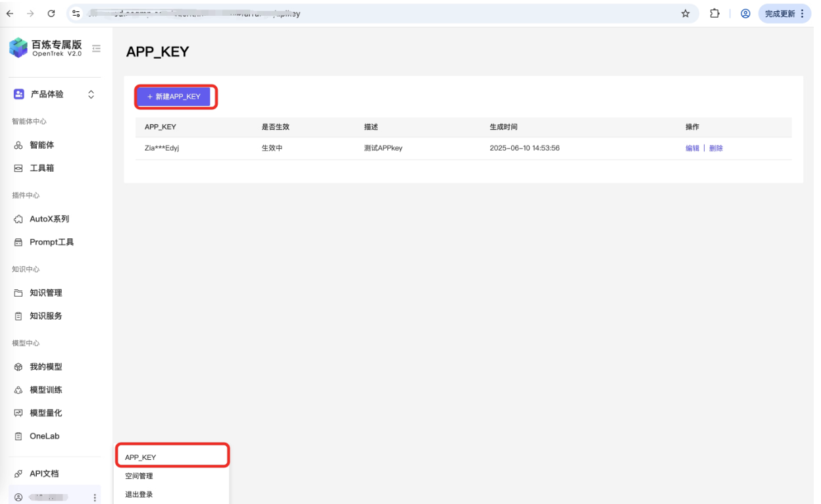Image resolution: width=821 pixels, height=504 pixels.
Task: Click the 2025-06-10 14:53:56 timestamp
Action: (x=525, y=148)
